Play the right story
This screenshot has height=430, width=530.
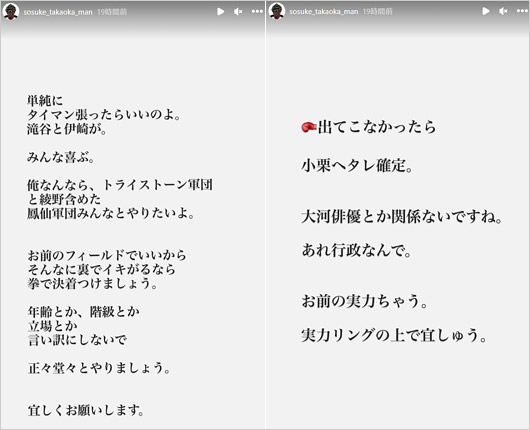[x=486, y=11]
